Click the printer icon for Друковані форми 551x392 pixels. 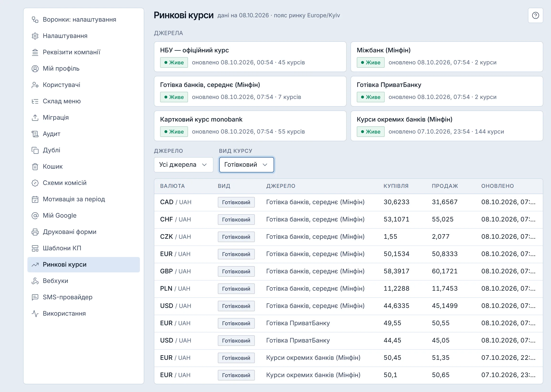point(35,232)
